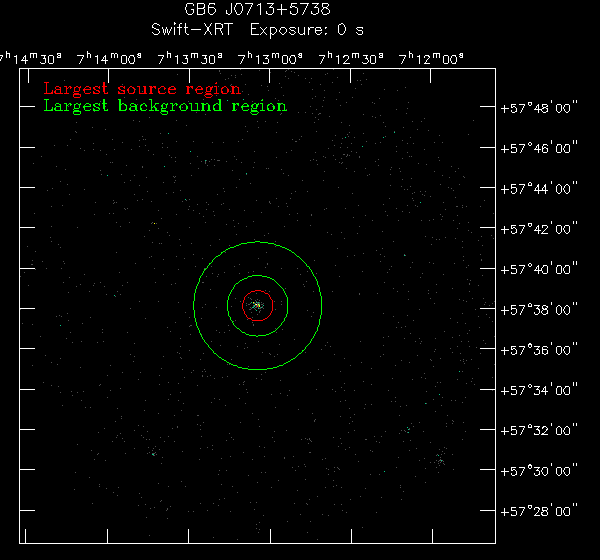Click the 'Swift-XRT' instrument label
Image resolution: width=600 pixels, height=560 pixels.
(192, 30)
